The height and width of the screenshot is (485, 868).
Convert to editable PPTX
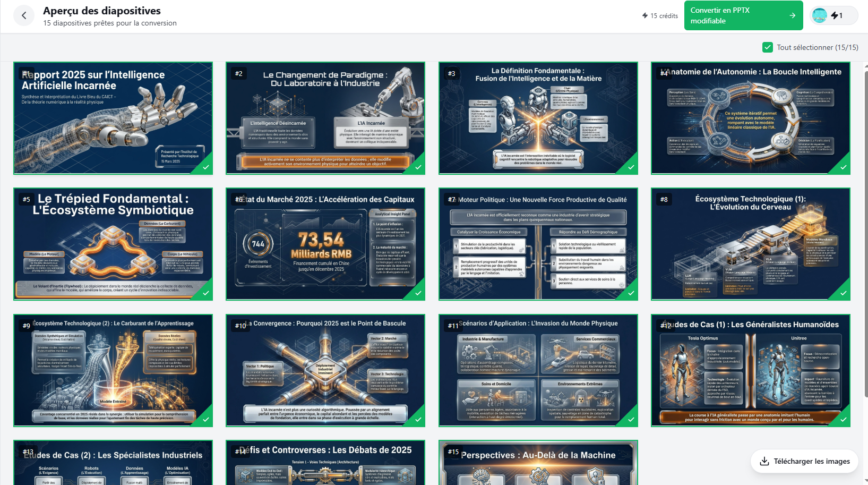(x=743, y=15)
